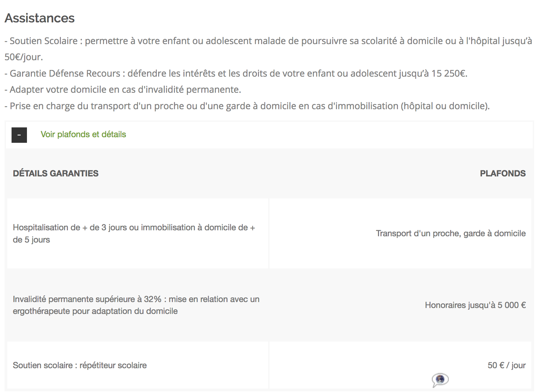Collapse the details with the minus button
539x392 pixels.
(19, 135)
